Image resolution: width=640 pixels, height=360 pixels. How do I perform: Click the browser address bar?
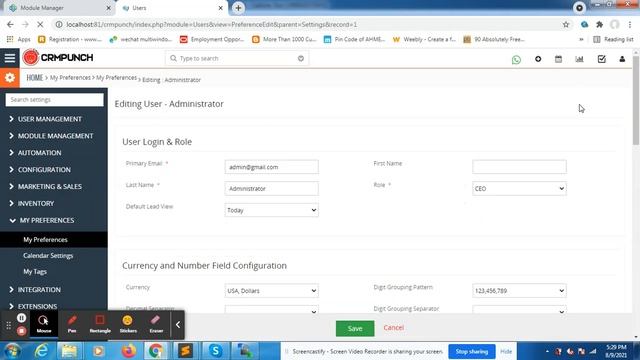pos(310,24)
